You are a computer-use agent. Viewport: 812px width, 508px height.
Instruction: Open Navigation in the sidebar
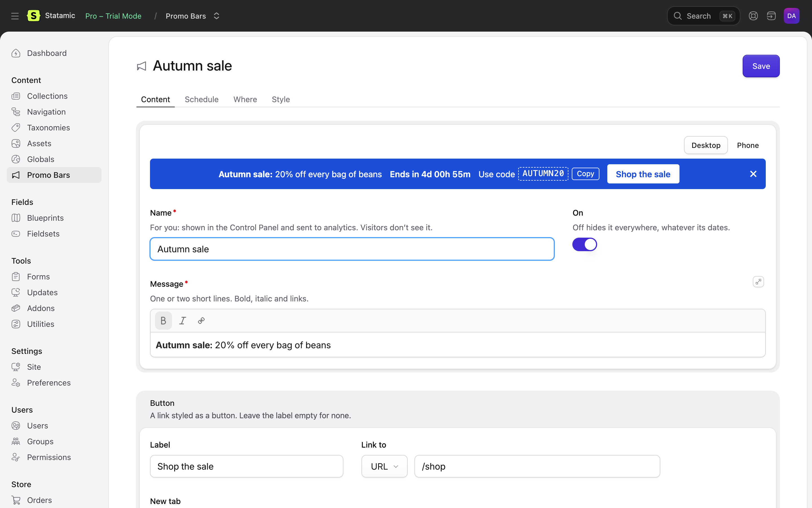pos(54,112)
